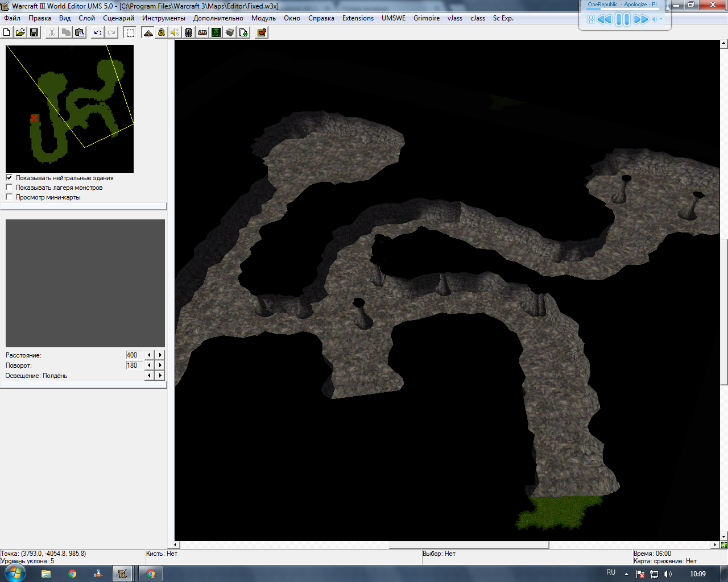Enable 'Показывать лагеря монстров' checkbox
This screenshot has height=582, width=728.
9,187
